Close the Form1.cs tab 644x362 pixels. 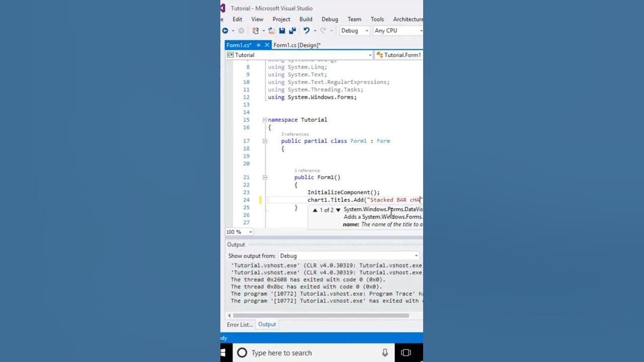267,45
